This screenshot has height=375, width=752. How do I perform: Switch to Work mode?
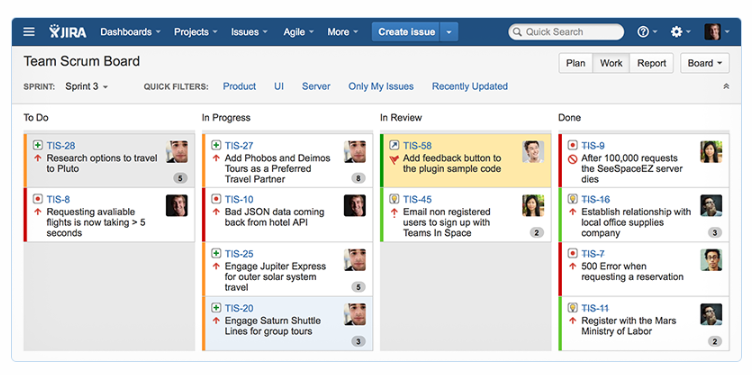pyautogui.click(x=611, y=63)
